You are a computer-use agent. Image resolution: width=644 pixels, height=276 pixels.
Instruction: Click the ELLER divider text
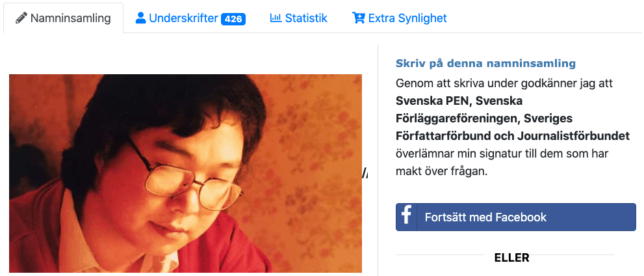[511, 258]
